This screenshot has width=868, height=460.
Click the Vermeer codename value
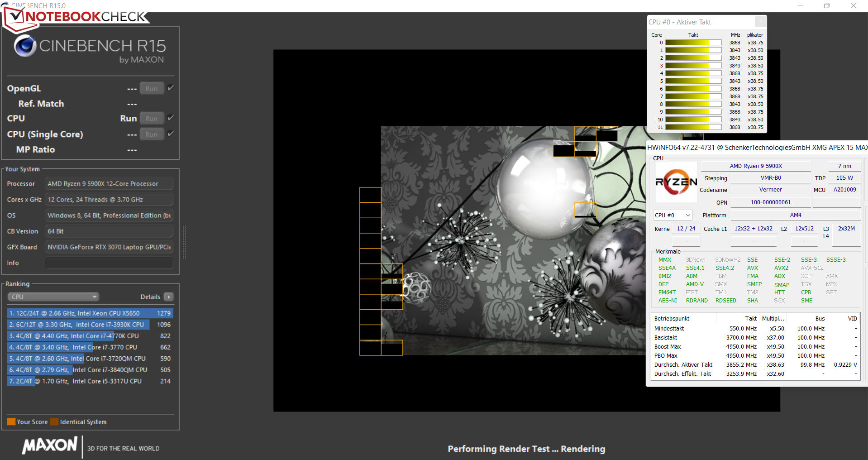771,190
